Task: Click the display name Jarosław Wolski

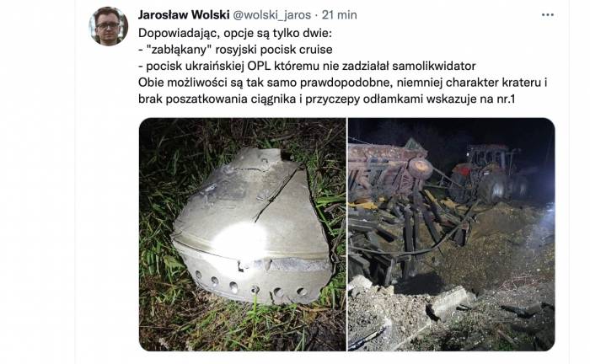Action: tap(184, 15)
